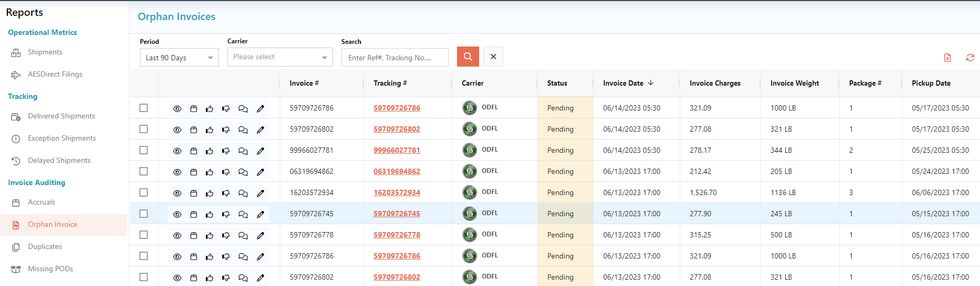Screen dimensions: 980x286
Task: Sort by the Invoice # column header
Action: tap(304, 83)
